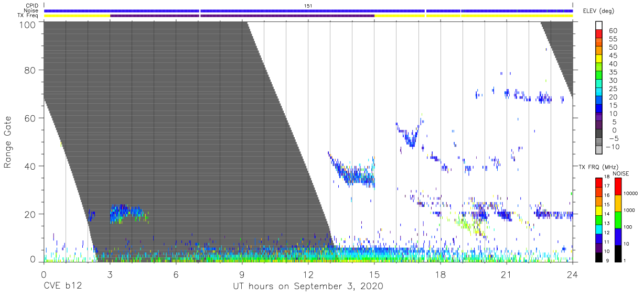Click the 18 tick on UT hours axis
Image resolution: width=644 pixels, height=297 pixels.
(441, 274)
